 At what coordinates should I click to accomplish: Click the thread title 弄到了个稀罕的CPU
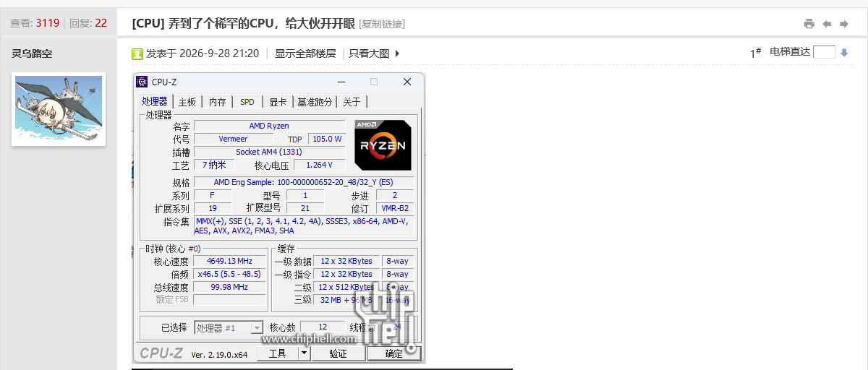click(261, 24)
